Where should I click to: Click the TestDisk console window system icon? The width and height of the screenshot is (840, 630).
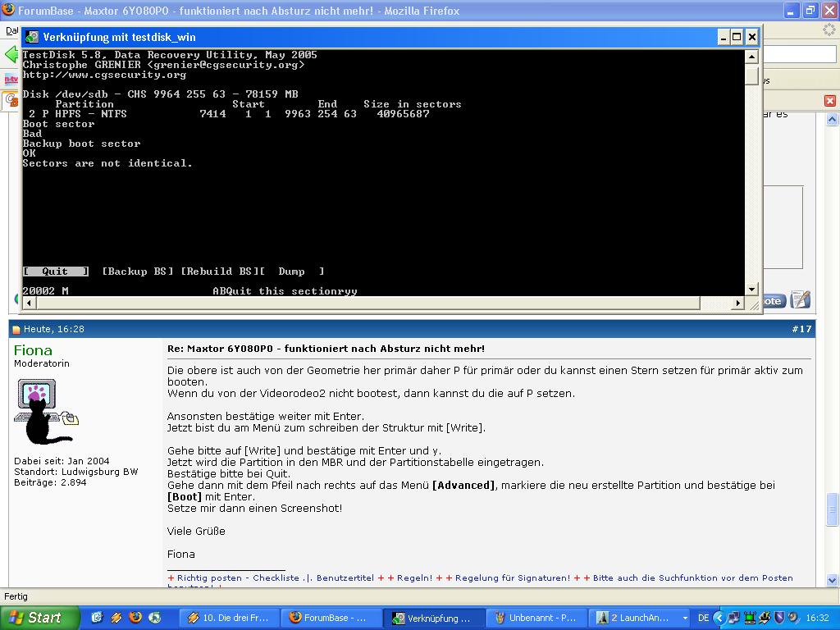(x=32, y=37)
